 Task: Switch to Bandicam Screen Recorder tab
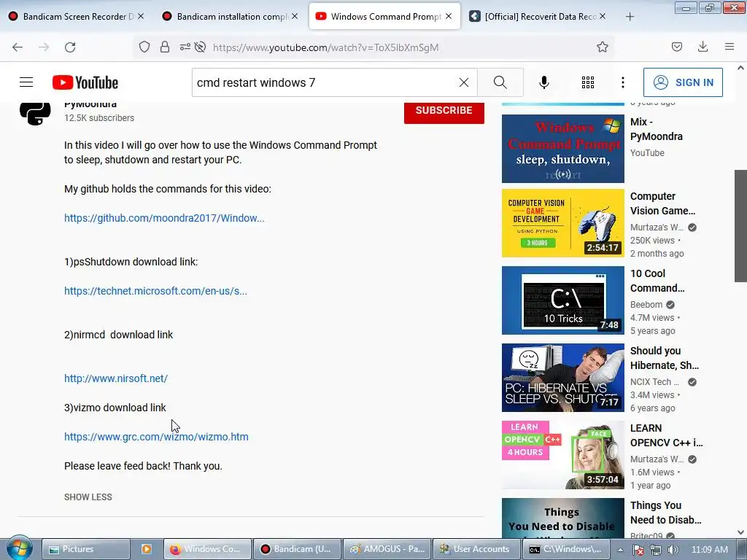click(x=76, y=16)
